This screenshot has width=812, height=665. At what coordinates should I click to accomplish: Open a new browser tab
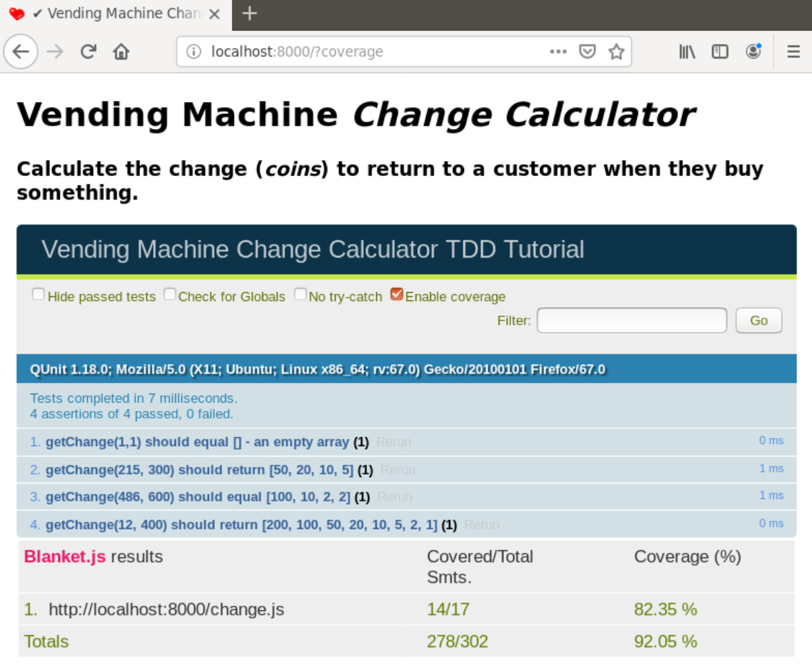click(x=250, y=14)
